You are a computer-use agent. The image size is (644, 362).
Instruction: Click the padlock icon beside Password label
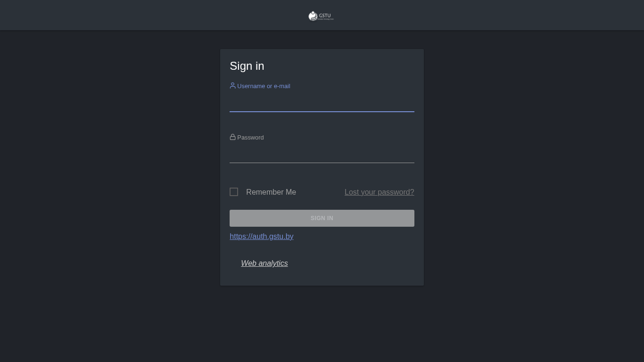pos(232,137)
